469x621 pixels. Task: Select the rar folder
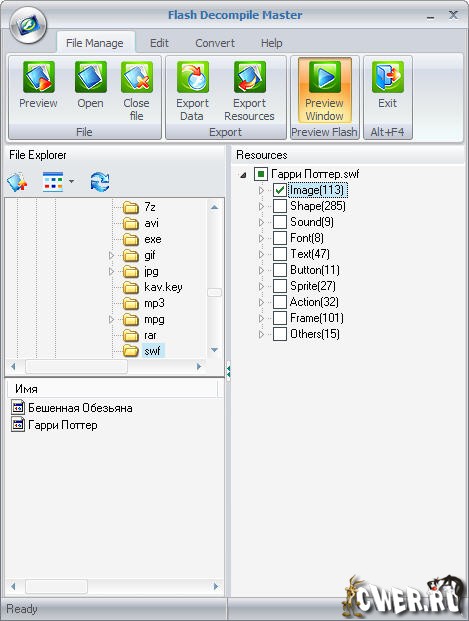pyautogui.click(x=150, y=335)
